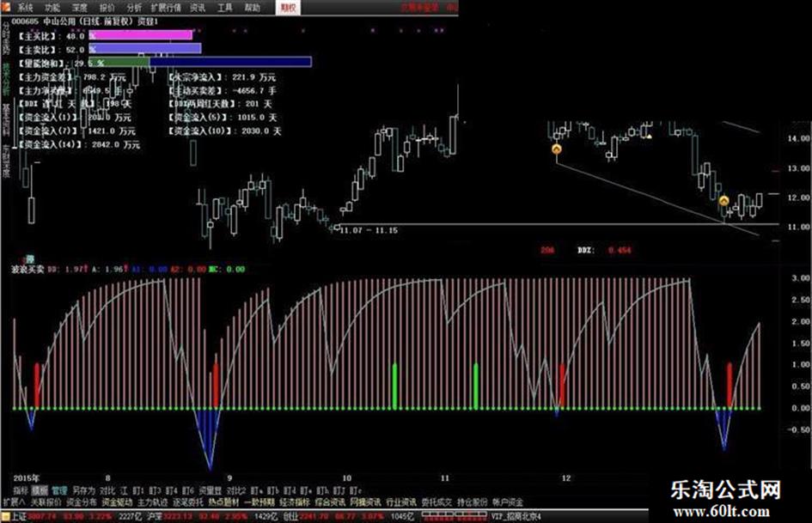Select the 技术分析 sidebar tab
The width and height of the screenshot is (812, 523).
click(6, 79)
